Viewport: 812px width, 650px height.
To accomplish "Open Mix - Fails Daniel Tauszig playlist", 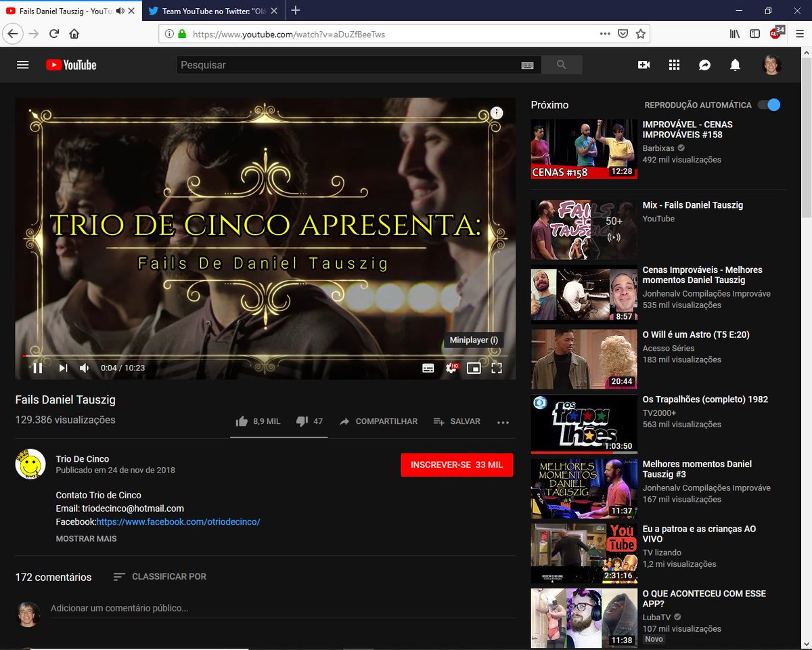I will point(692,205).
